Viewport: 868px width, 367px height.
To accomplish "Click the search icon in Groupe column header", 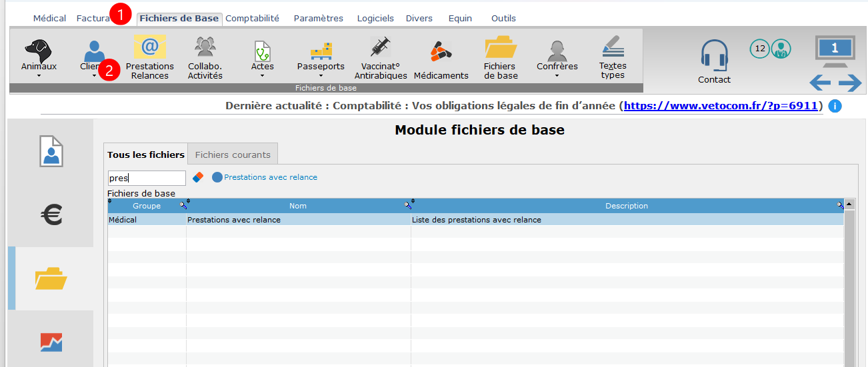I will 183,206.
